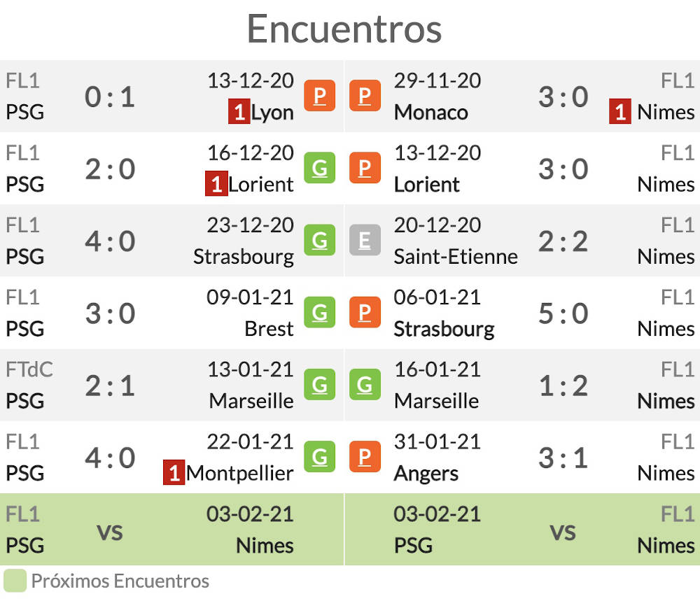This screenshot has height=601, width=700.
Task: Select the 2:2 Saint-Etienne Nimes score
Action: (x=563, y=241)
